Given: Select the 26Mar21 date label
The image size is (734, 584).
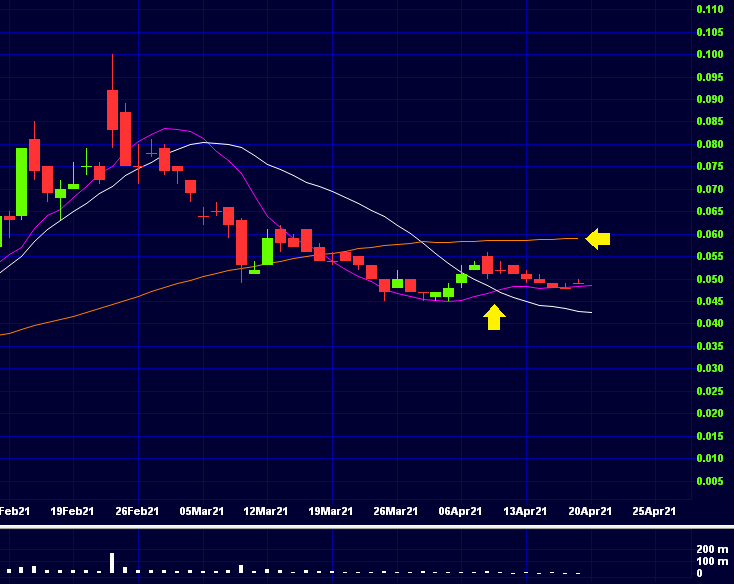Looking at the screenshot, I should point(396,511).
